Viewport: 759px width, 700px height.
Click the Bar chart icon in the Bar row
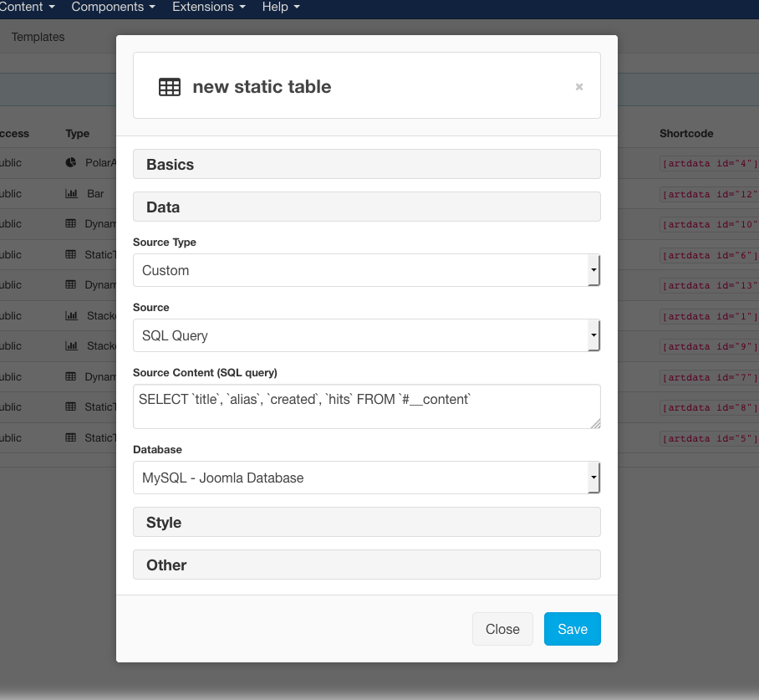[71, 193]
